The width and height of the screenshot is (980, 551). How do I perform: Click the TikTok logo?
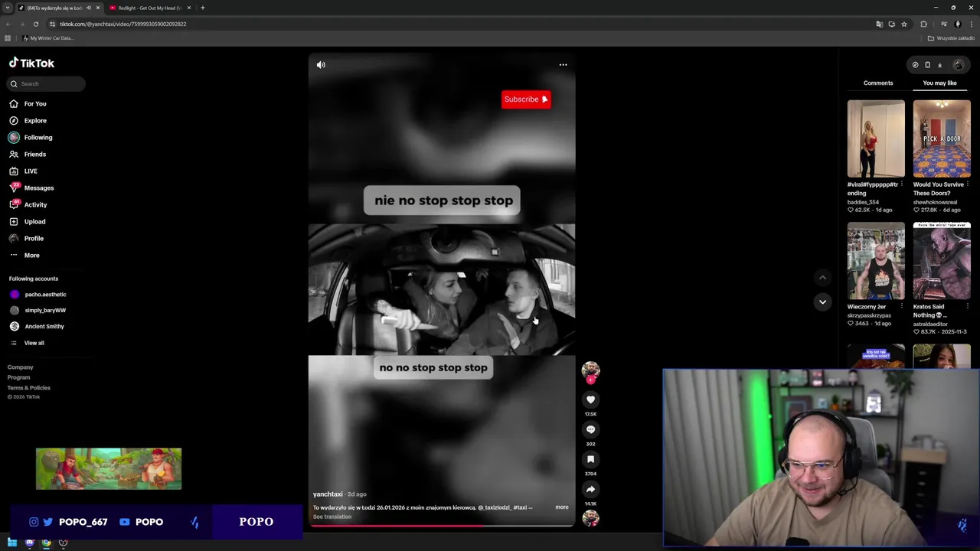pyautogui.click(x=31, y=64)
